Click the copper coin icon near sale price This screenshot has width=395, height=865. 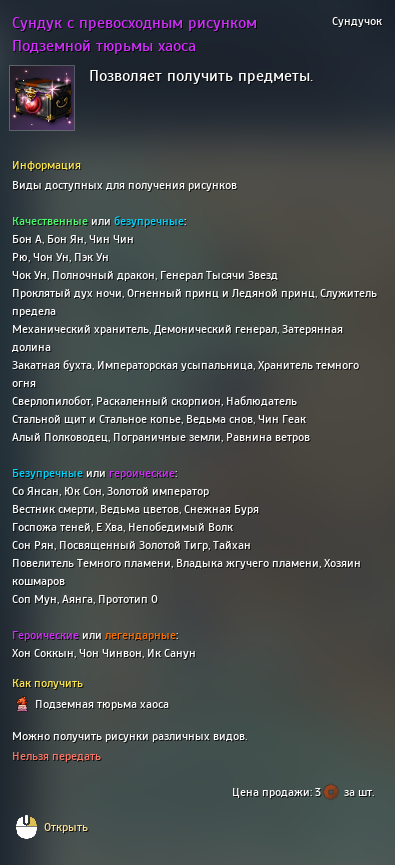pyautogui.click(x=331, y=792)
